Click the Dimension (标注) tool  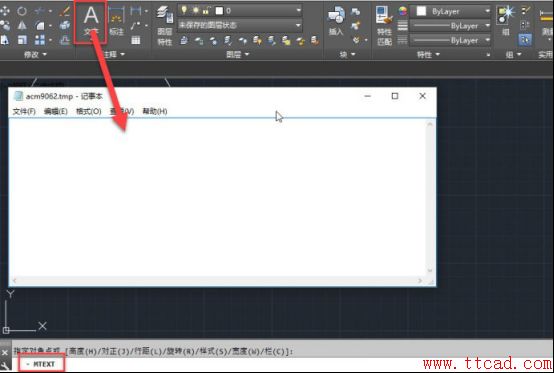[116, 21]
